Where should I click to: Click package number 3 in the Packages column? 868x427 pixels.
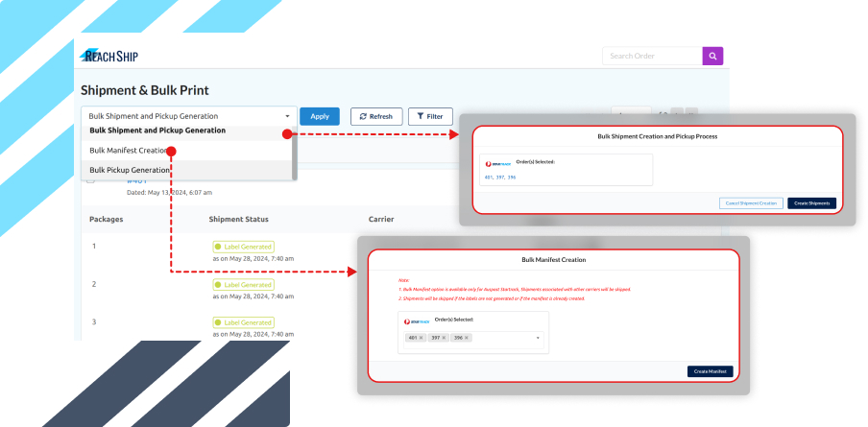pyautogui.click(x=94, y=321)
